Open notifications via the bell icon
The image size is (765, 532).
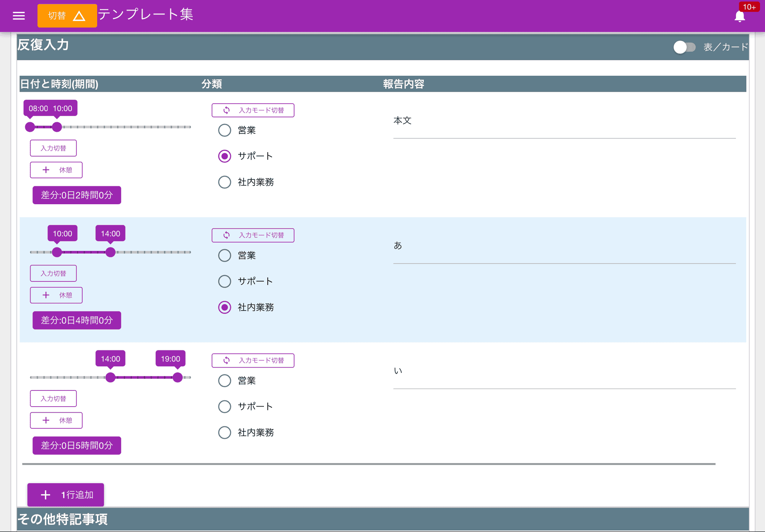click(739, 16)
